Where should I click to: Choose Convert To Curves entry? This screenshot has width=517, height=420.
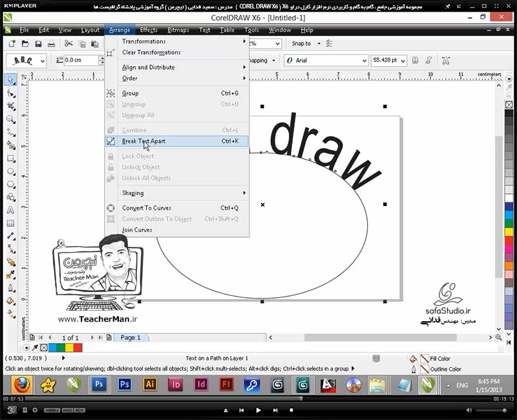pyautogui.click(x=176, y=208)
